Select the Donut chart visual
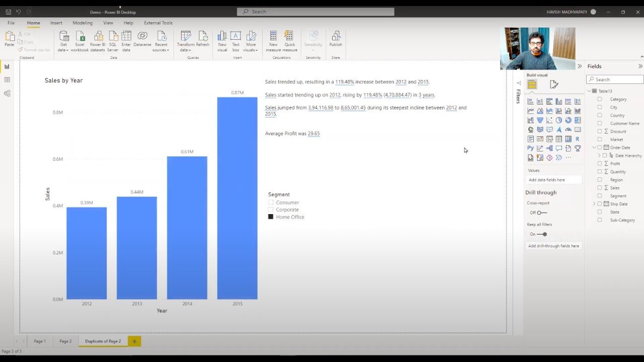This screenshot has width=644, height=362. pyautogui.click(x=568, y=120)
